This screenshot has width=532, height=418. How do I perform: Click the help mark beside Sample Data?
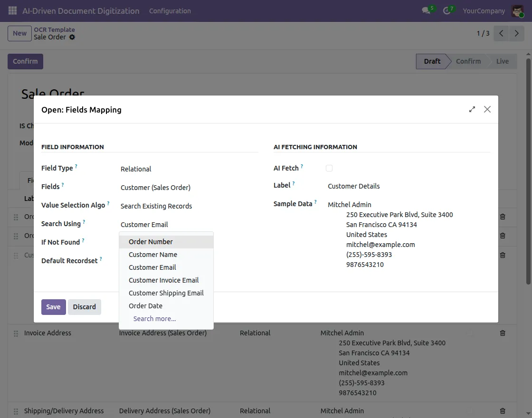point(315,202)
